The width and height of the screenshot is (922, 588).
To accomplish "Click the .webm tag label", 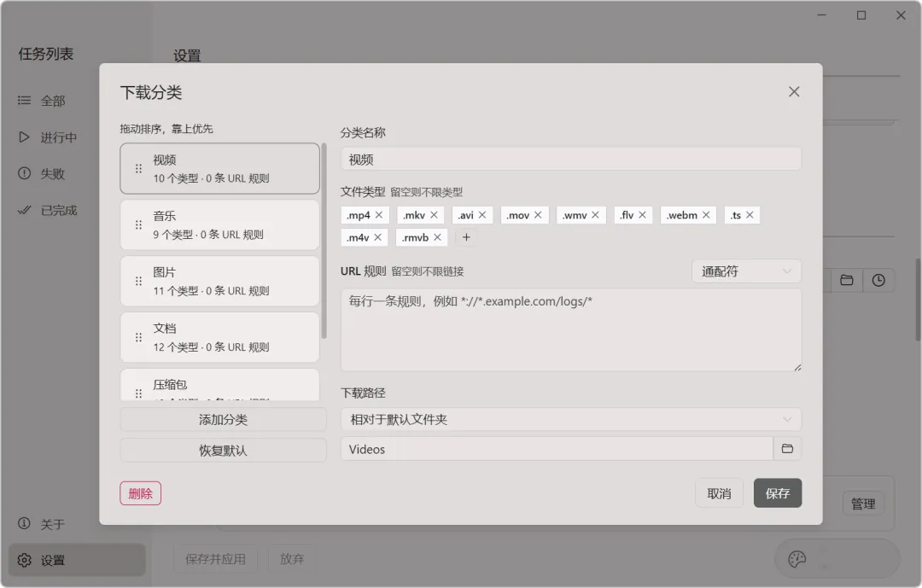I will pos(681,215).
